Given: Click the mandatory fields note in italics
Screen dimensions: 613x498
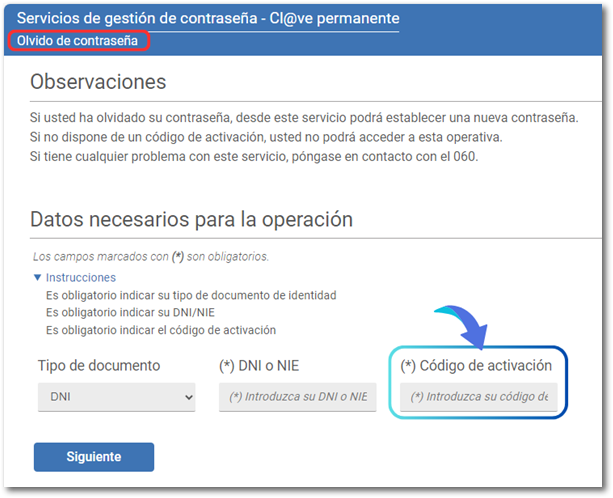Looking at the screenshot, I should 150,257.
